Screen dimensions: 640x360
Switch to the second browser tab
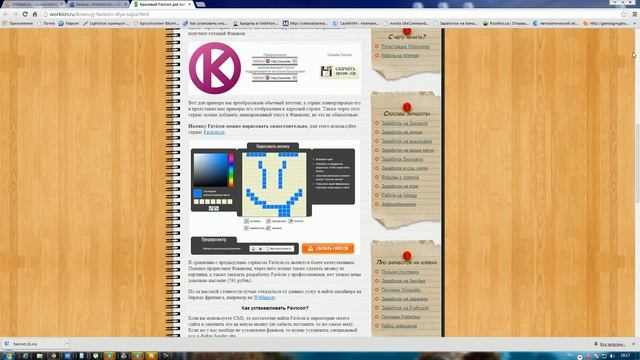pos(99,4)
